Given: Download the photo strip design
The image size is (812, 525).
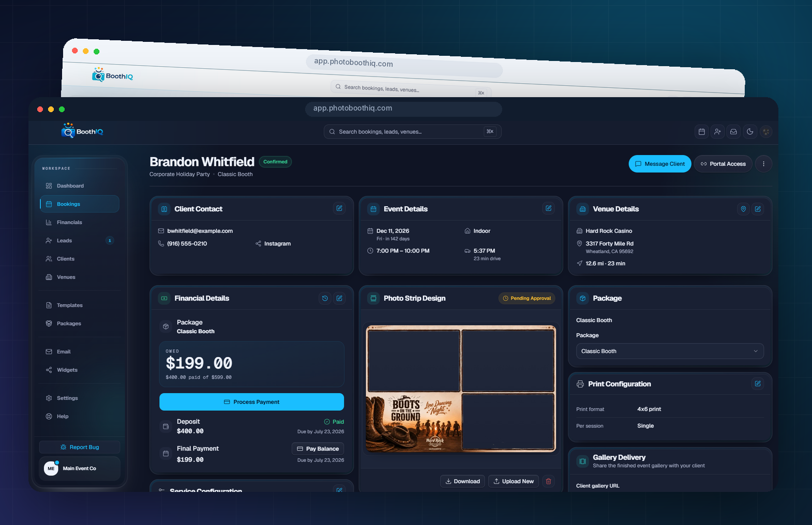Looking at the screenshot, I should point(463,481).
